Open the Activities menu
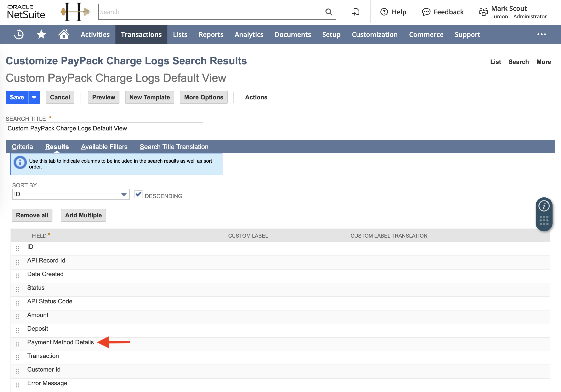561x392 pixels. (x=95, y=35)
